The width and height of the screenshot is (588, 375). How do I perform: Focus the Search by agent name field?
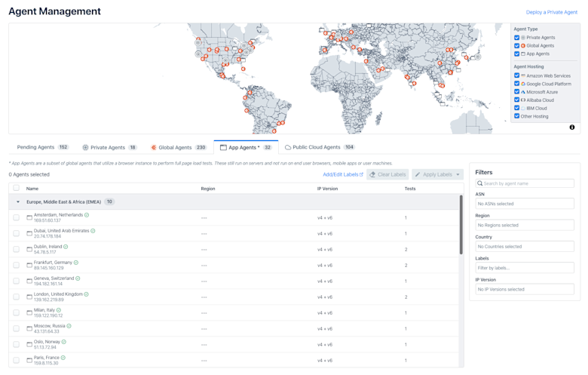coord(525,183)
